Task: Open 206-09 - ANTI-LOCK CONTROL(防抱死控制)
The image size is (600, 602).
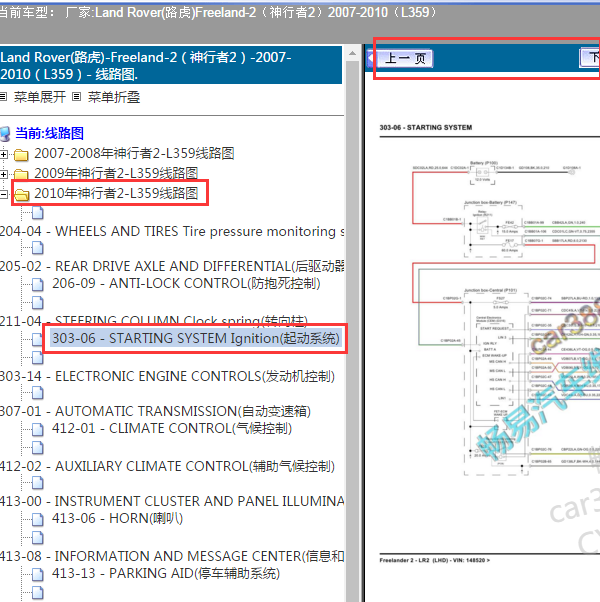Action: click(186, 283)
